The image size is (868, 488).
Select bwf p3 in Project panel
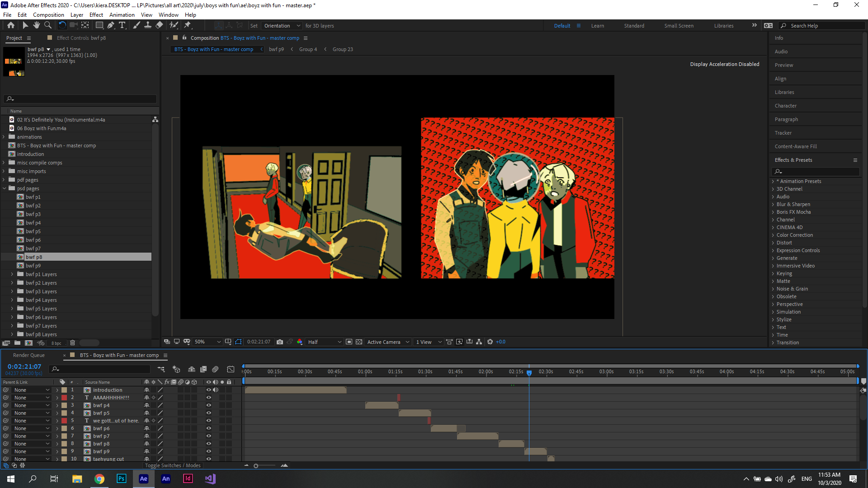click(33, 214)
